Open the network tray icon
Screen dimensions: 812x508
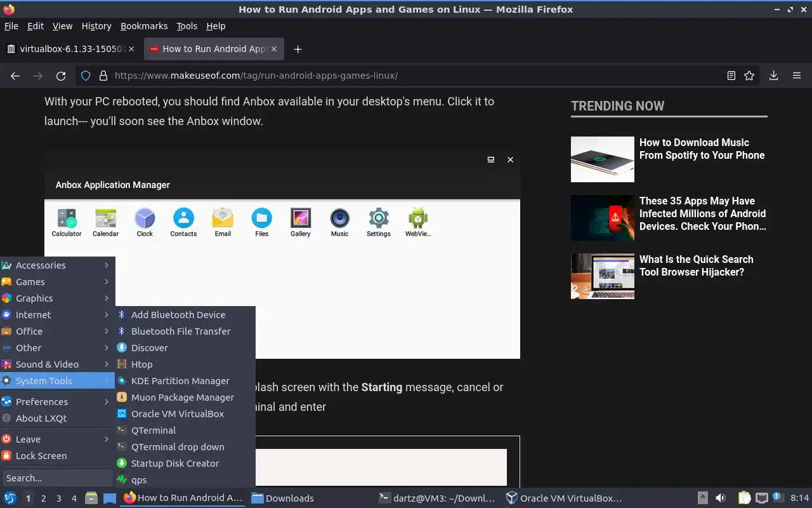[762, 498]
